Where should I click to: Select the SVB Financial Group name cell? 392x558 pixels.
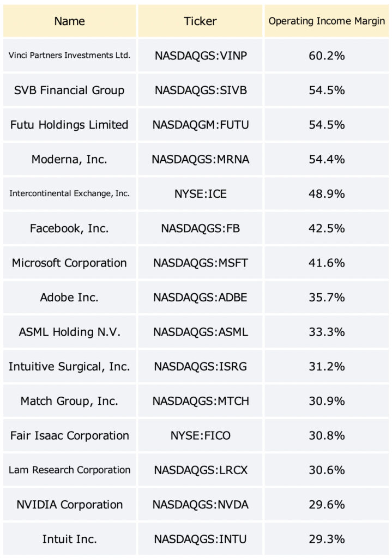69,90
